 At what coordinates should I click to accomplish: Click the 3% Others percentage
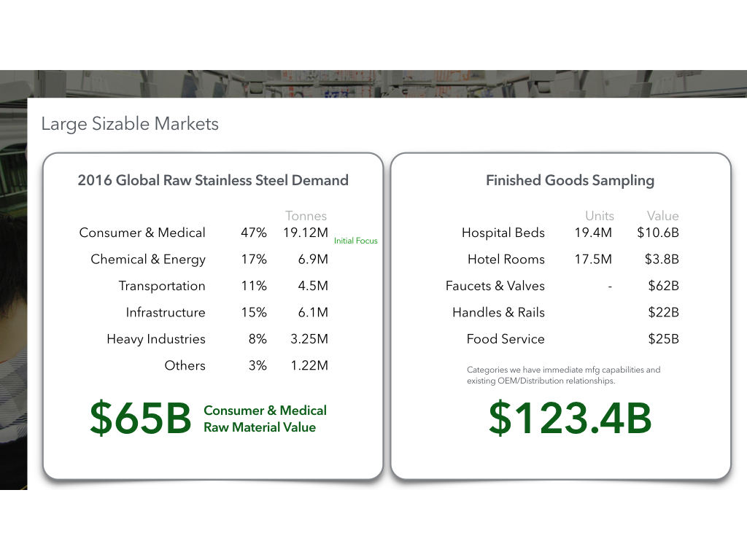[x=258, y=366]
